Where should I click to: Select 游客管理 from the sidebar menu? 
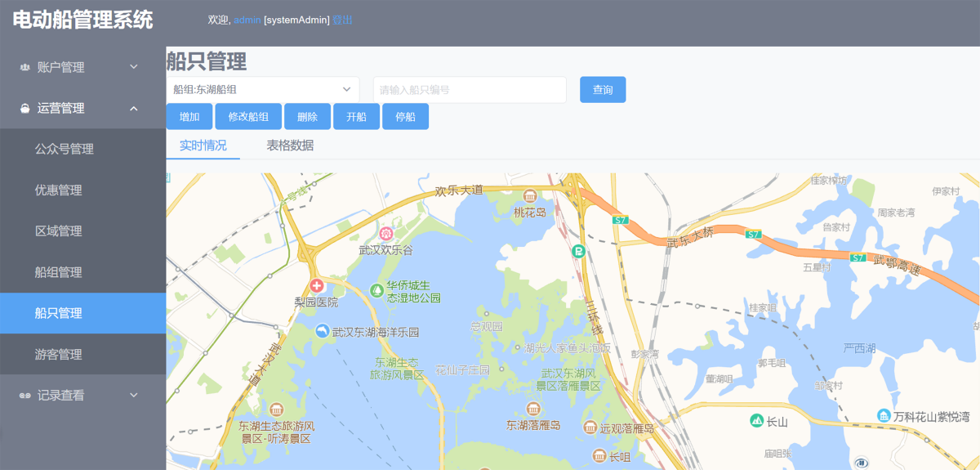[x=59, y=354]
